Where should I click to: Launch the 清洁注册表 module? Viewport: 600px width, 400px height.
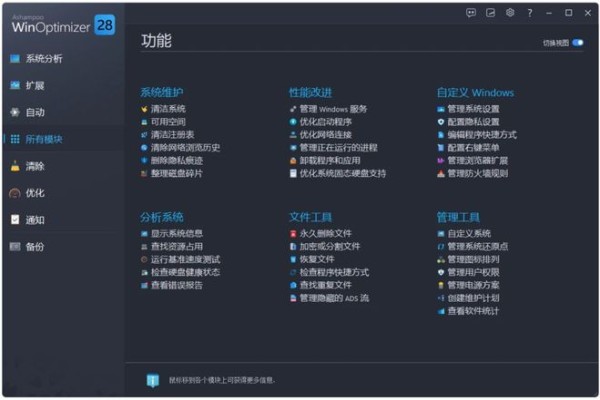pos(174,134)
